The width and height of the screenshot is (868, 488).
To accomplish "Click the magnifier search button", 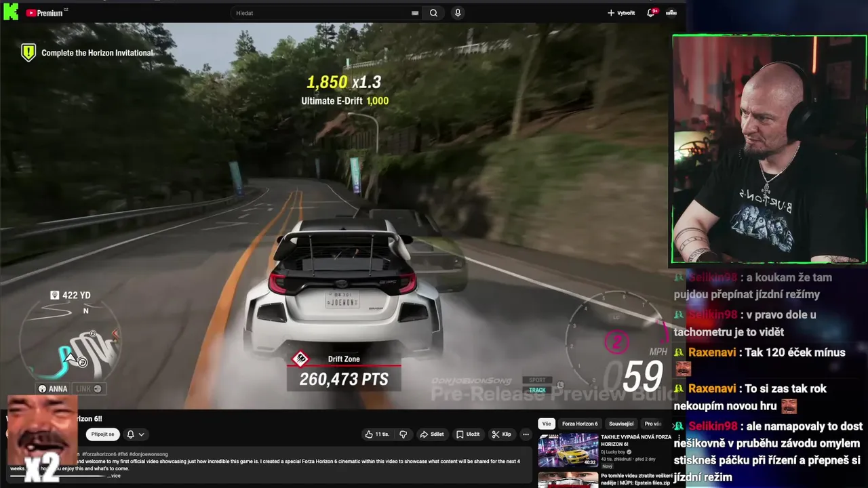I will point(433,13).
